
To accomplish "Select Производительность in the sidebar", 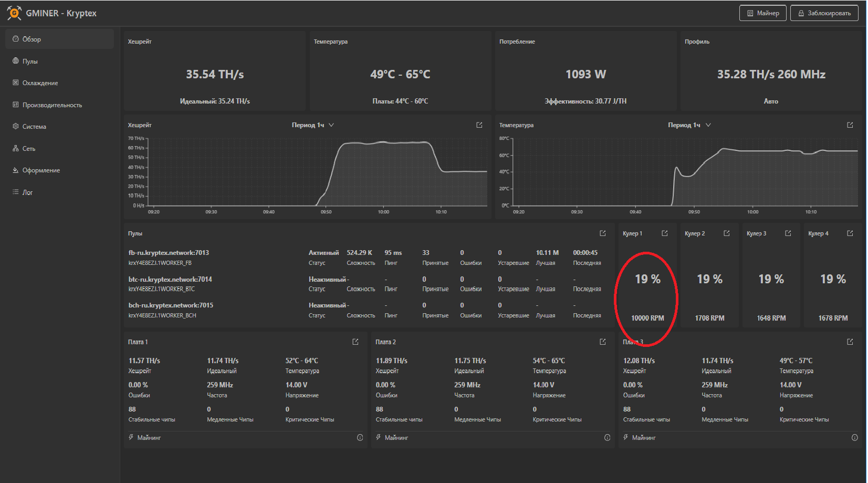I will click(52, 105).
